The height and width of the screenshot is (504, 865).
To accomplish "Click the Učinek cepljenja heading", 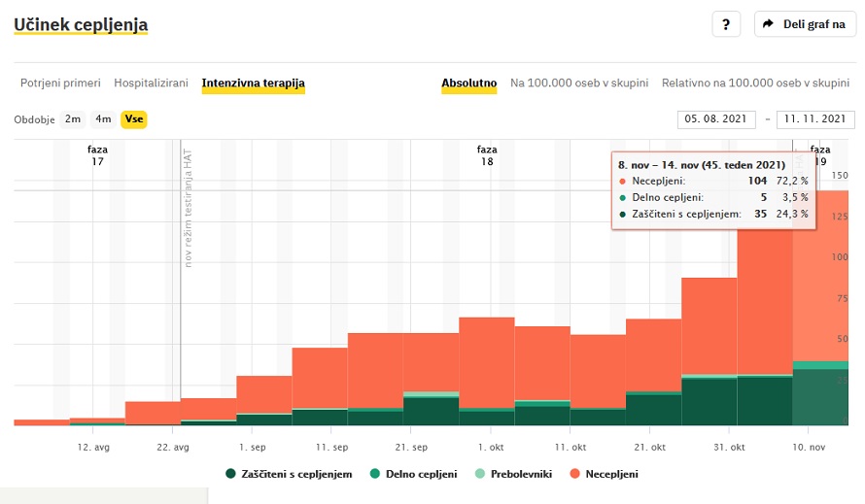I will (x=81, y=23).
